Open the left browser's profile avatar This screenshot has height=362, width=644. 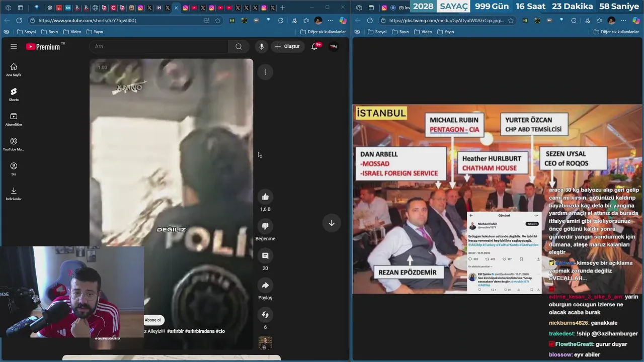pos(318,21)
